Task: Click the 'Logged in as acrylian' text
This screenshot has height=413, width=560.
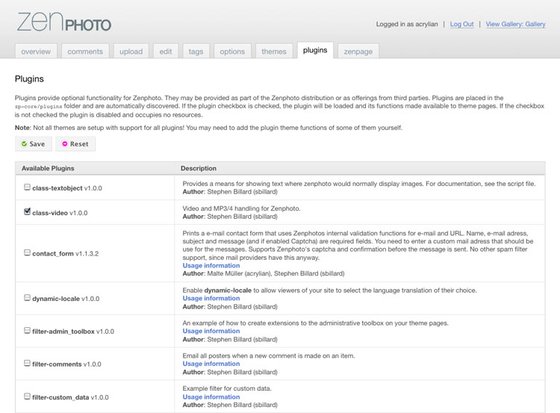Action: pyautogui.click(x=407, y=24)
